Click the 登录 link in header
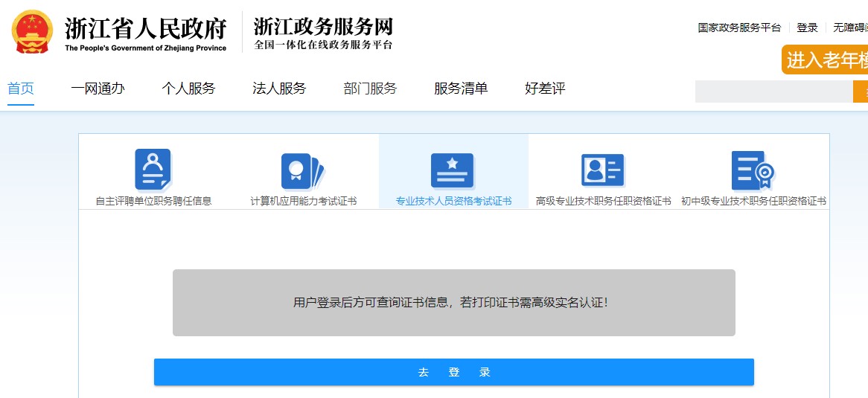Screen dimensions: 868x398 (807, 28)
